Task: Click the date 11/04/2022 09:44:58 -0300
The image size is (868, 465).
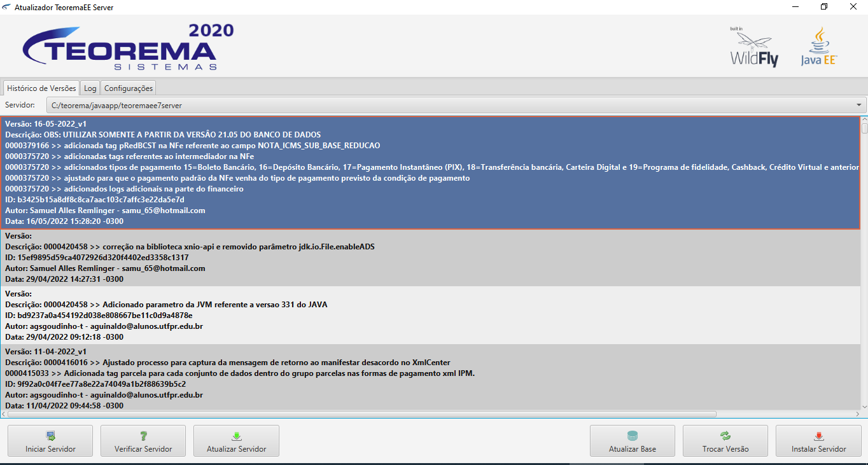Action: click(x=64, y=405)
